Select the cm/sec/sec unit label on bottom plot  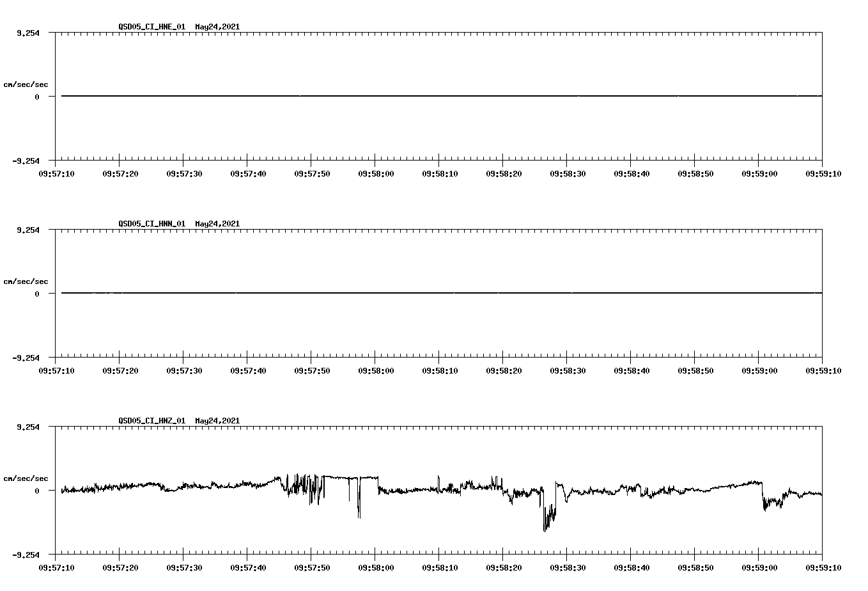[x=26, y=478]
